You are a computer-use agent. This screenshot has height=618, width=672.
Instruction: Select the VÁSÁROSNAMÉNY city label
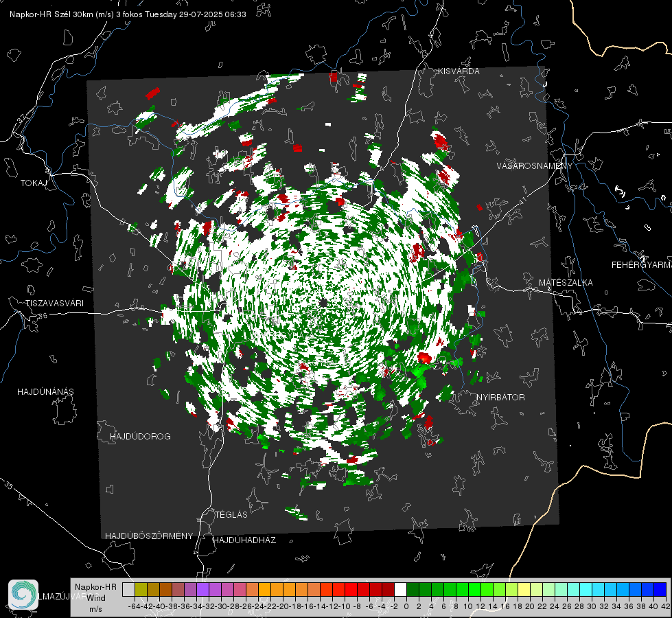pyautogui.click(x=535, y=166)
